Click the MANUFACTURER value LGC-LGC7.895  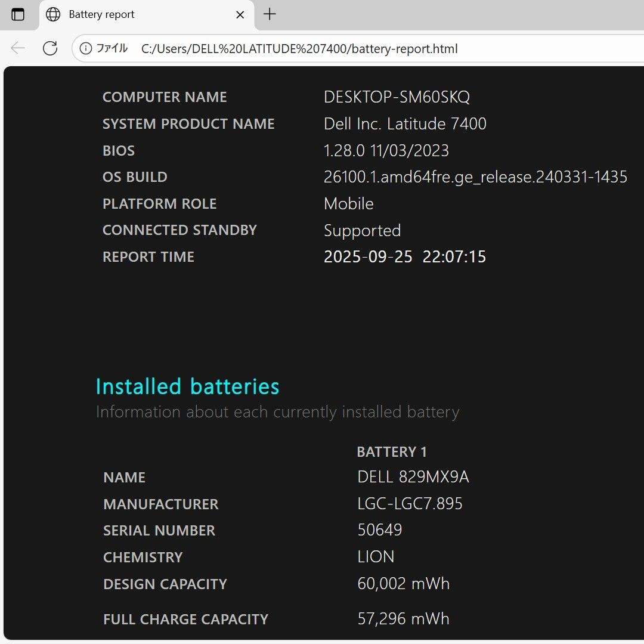pyautogui.click(x=409, y=503)
